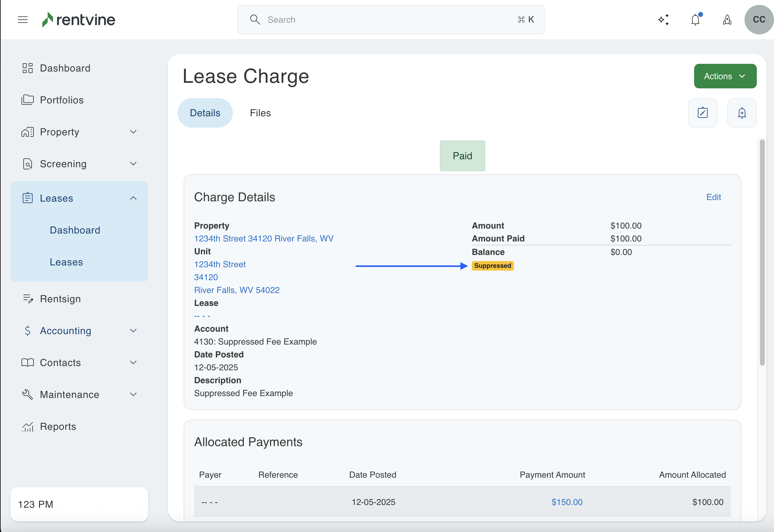Open the Reports sidebar item
Screen dimensions: 774x532
[x=58, y=427]
